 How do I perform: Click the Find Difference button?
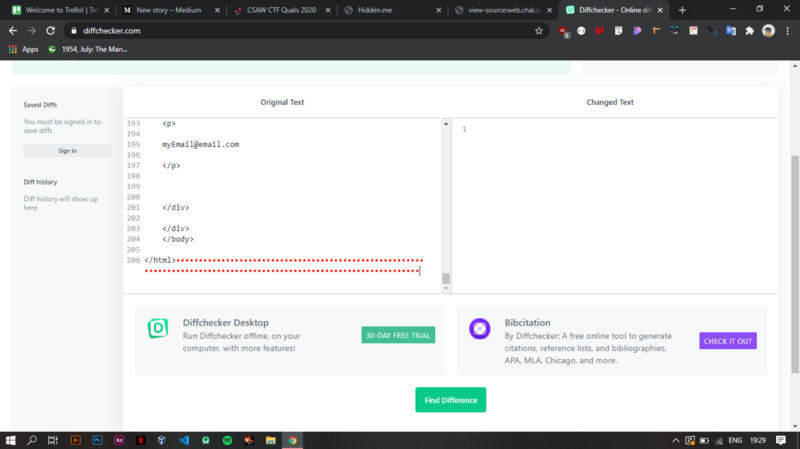click(x=451, y=400)
